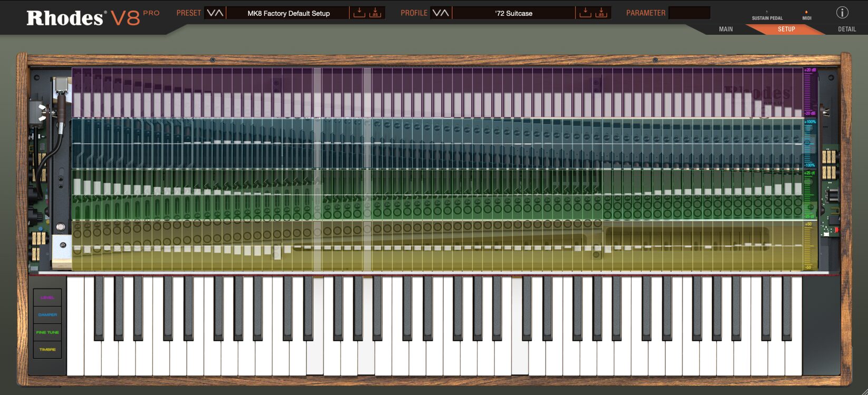Viewport: 868px width, 395px height.
Task: Click the purple +20 dB level scale
Action: 810,92
